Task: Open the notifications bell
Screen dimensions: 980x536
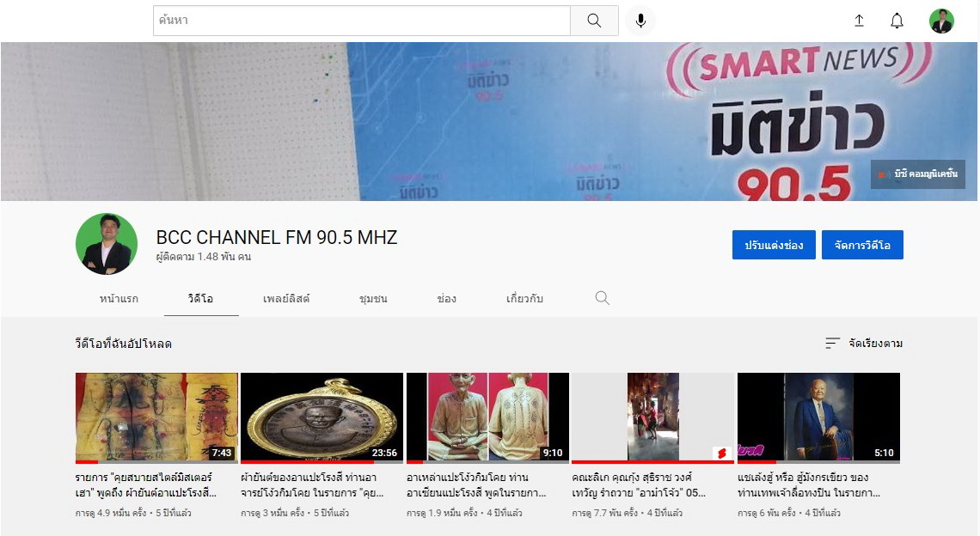Action: tap(897, 21)
